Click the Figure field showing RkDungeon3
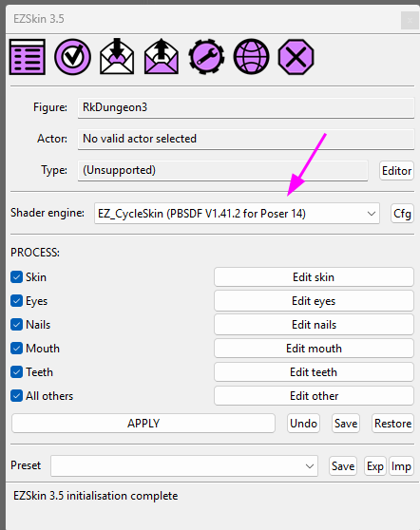The width and height of the screenshot is (420, 530). click(246, 108)
